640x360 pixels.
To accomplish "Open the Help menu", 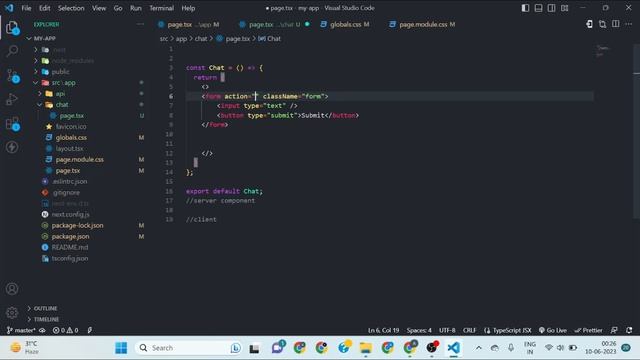I will pyautogui.click(x=188, y=8).
